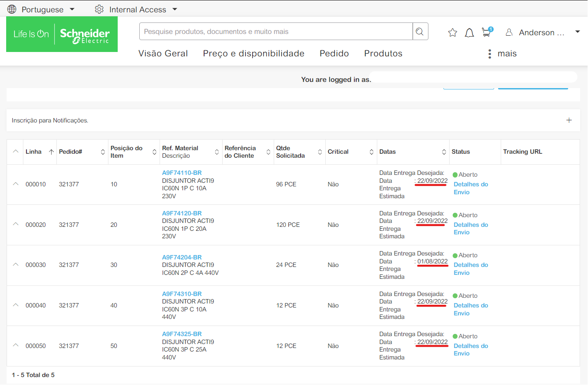
Task: Sort by the Datas column
Action: (x=444, y=152)
